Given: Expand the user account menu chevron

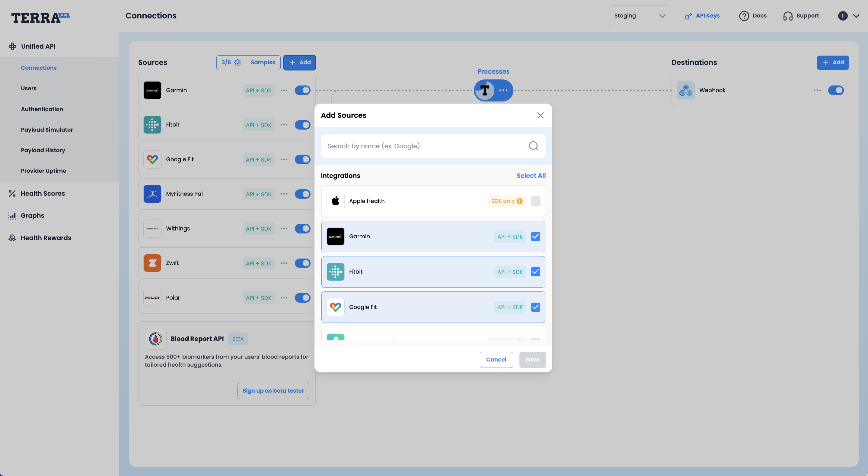Looking at the screenshot, I should pos(856,16).
